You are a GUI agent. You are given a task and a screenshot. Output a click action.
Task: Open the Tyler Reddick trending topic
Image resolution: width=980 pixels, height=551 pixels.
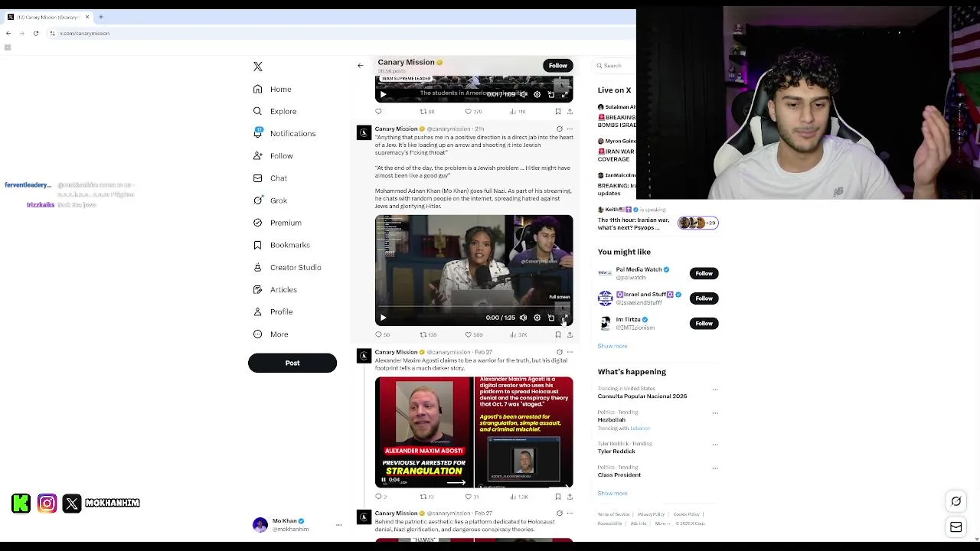tap(616, 452)
